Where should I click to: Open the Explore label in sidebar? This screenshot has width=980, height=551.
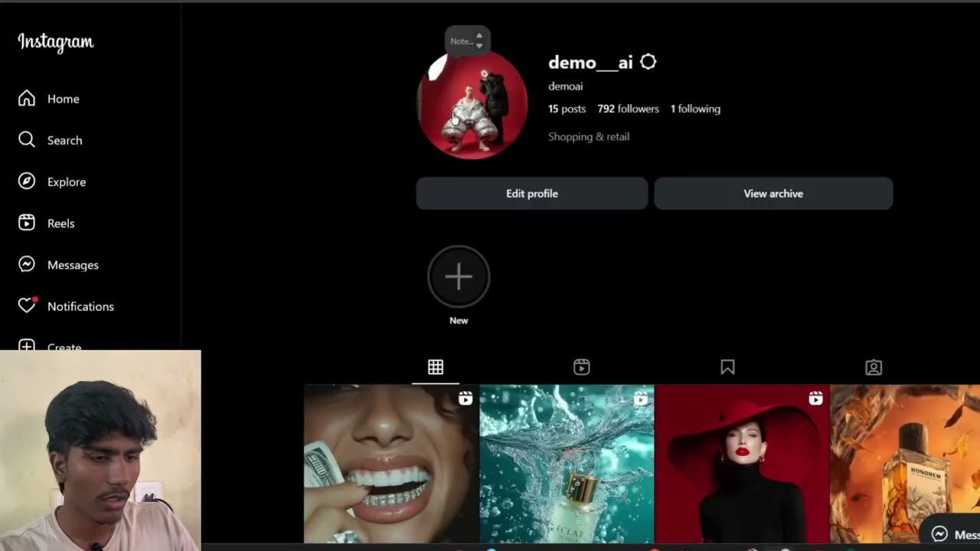[67, 181]
